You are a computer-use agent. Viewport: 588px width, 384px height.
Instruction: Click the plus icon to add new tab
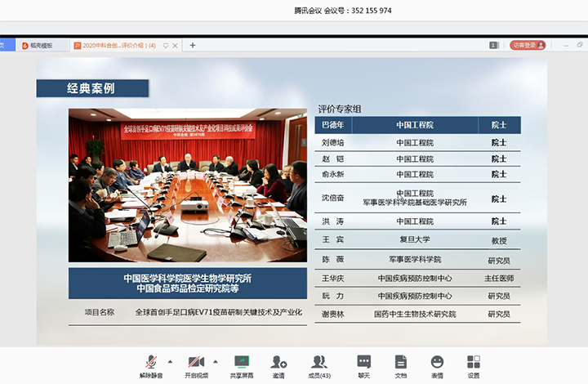(x=193, y=46)
